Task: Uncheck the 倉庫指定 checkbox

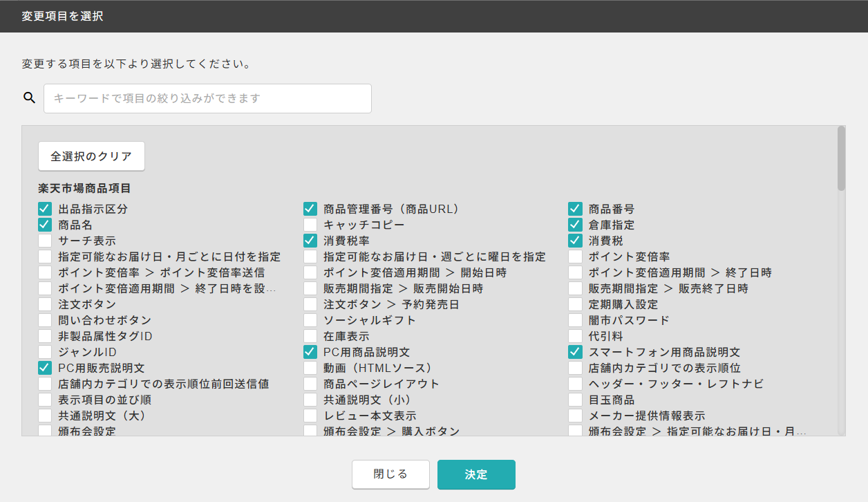Action: 576,225
